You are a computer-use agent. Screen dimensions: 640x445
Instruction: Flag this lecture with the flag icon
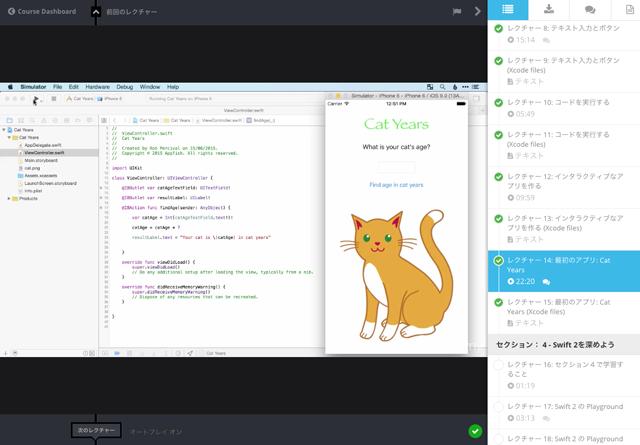[457, 11]
